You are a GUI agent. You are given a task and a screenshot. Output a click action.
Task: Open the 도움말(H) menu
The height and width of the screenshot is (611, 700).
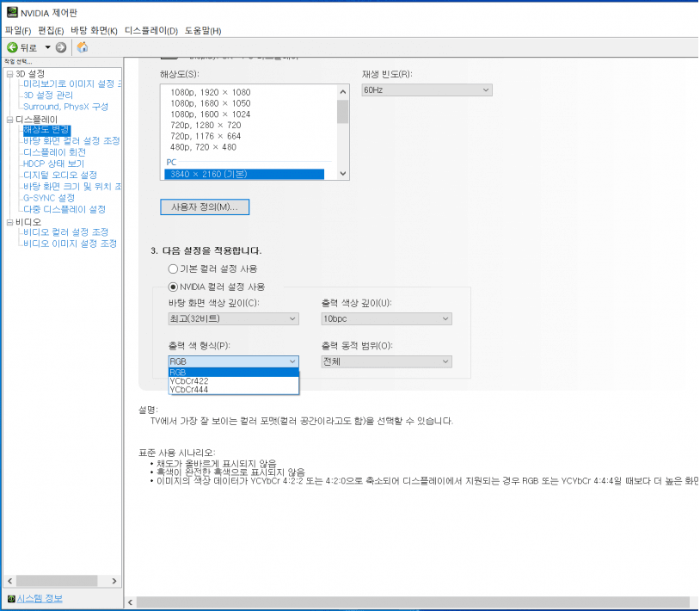pyautogui.click(x=203, y=31)
